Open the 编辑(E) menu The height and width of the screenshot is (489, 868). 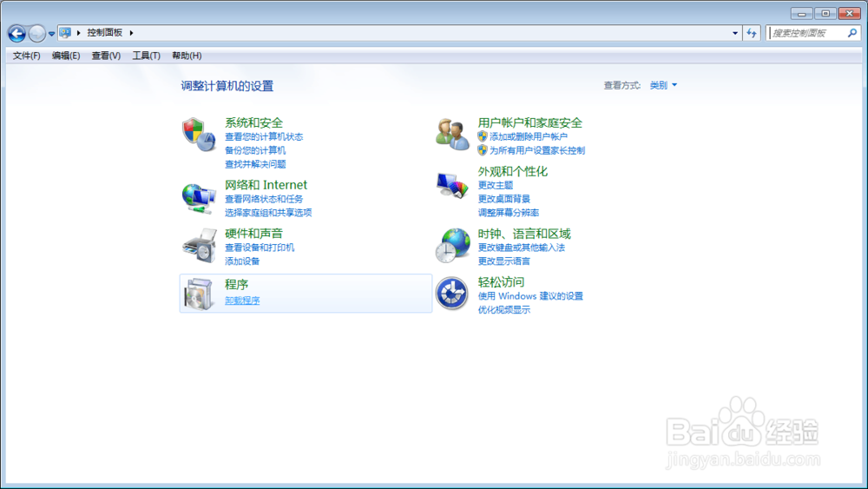66,56
